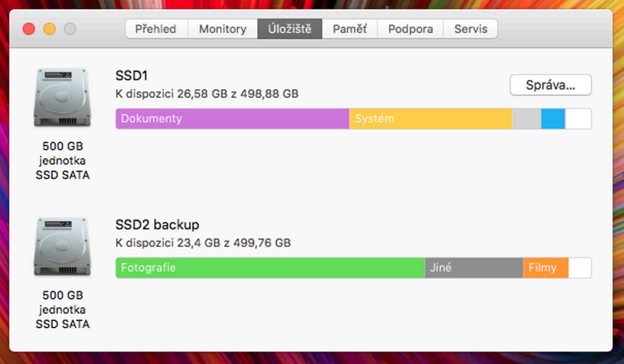Close the window with red button
624x364 pixels.
[x=29, y=29]
